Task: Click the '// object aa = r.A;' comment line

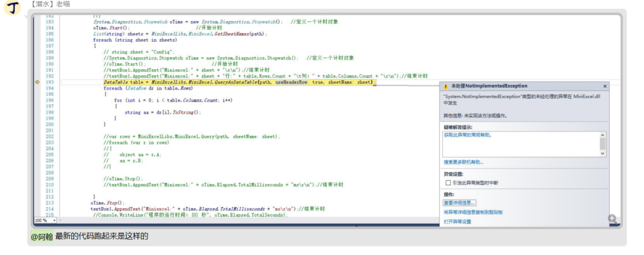Action: pos(133,155)
